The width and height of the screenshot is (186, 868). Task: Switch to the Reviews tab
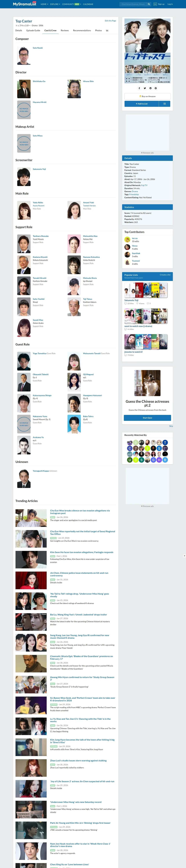64,30
